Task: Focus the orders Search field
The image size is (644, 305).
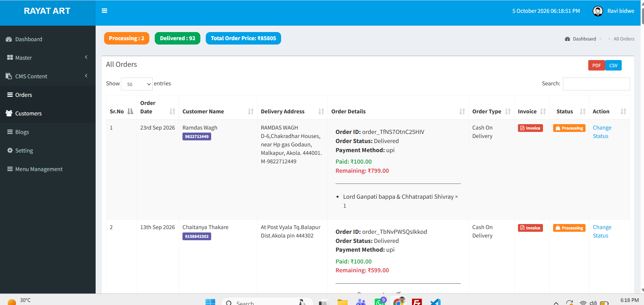Action: pos(596,84)
